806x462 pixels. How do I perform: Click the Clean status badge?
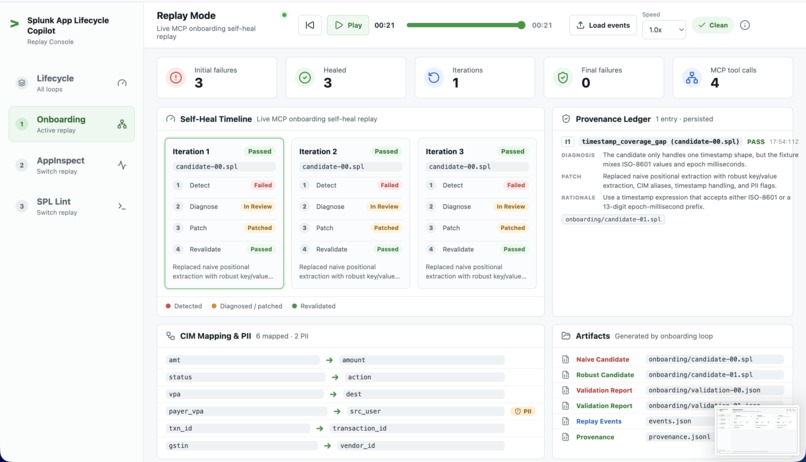click(x=712, y=25)
